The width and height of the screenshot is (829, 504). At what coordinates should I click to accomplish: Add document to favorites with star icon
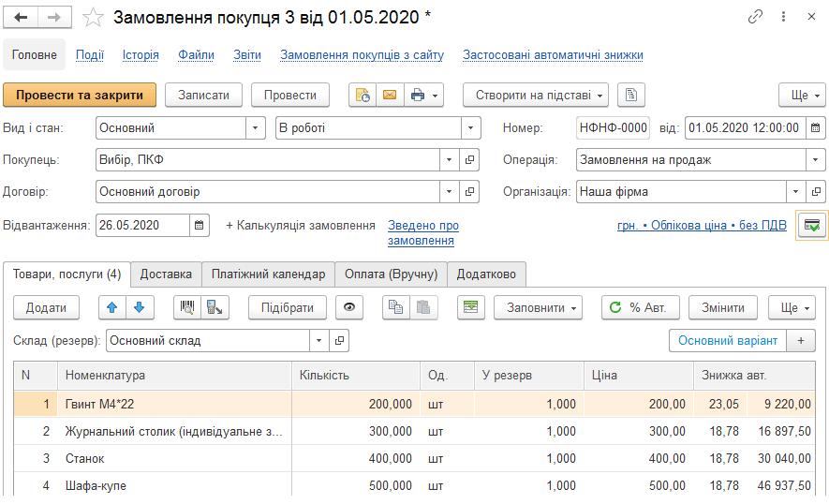point(93,18)
